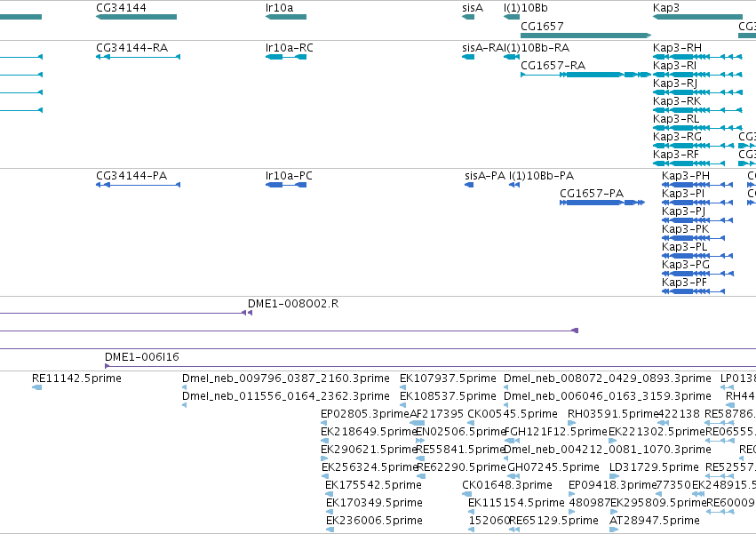The image size is (756, 534).
Task: Select the CG1657-RA transcript
Action: (585, 75)
